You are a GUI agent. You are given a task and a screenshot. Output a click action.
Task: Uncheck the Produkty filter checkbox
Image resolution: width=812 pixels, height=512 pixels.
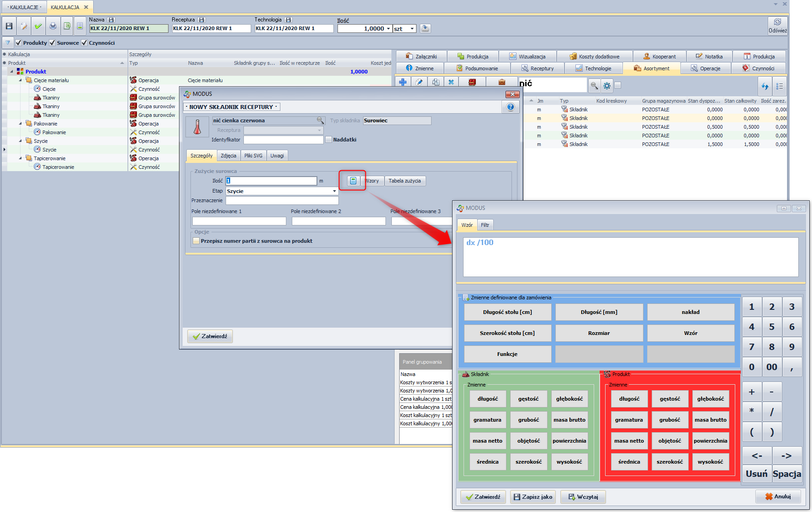[x=19, y=43]
